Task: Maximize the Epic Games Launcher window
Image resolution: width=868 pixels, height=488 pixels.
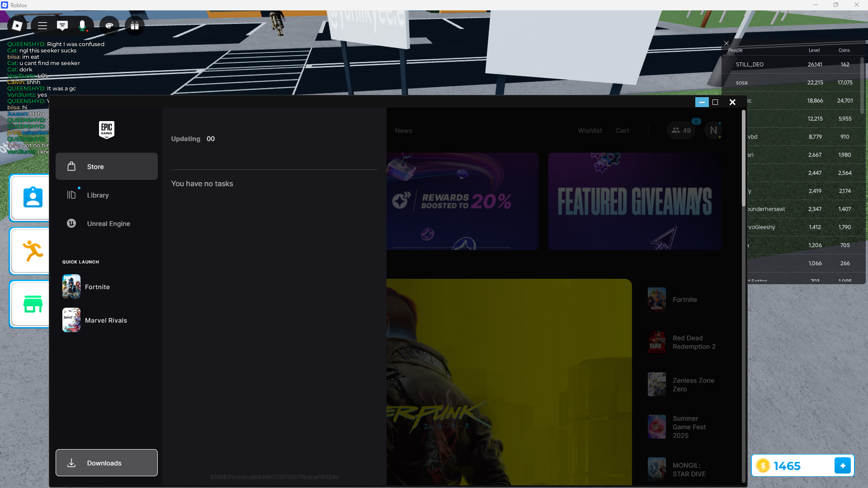Action: click(715, 102)
